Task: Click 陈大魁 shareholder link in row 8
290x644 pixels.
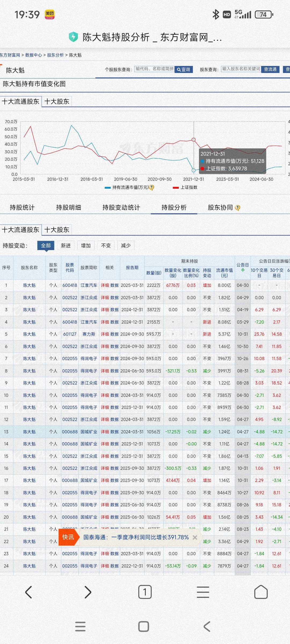Action: pos(29,371)
